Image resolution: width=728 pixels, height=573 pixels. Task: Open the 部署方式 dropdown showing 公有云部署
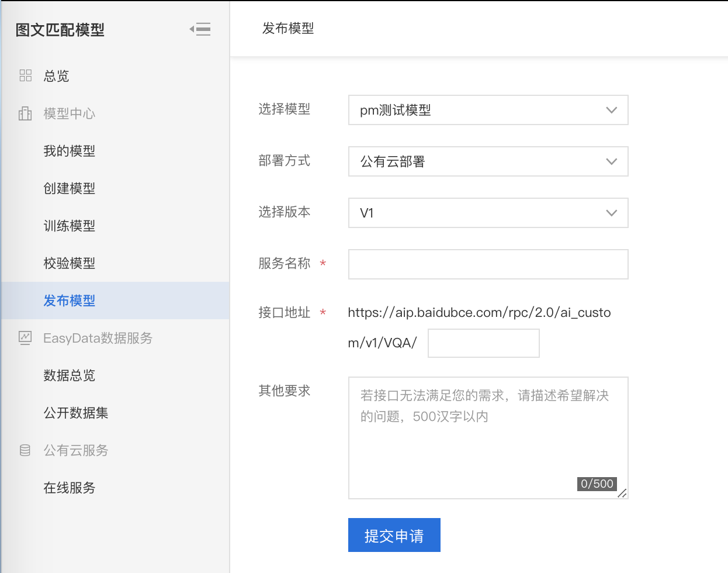488,161
